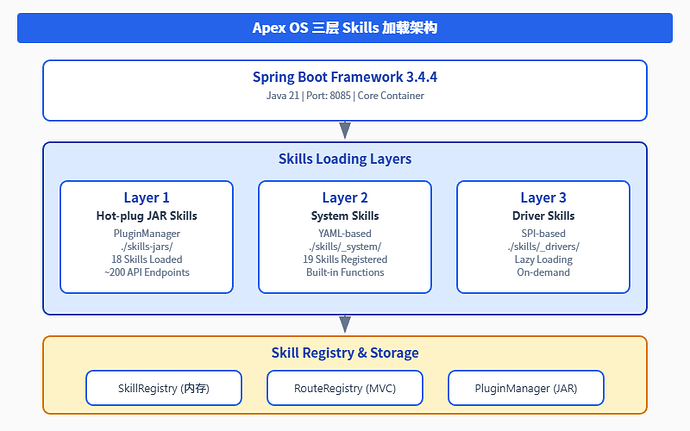Select the ./skills-jars/ path text
Viewport: 690px width, 431px height.
tap(147, 247)
